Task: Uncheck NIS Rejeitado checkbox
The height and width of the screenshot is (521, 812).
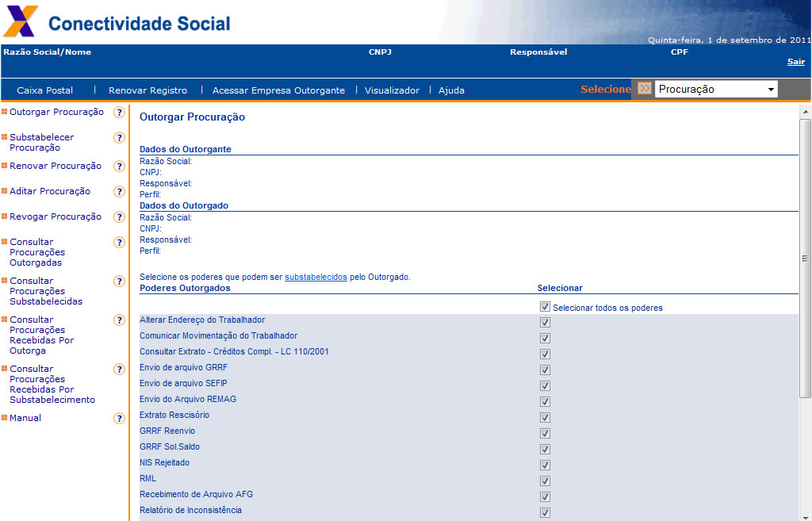Action: [545, 465]
